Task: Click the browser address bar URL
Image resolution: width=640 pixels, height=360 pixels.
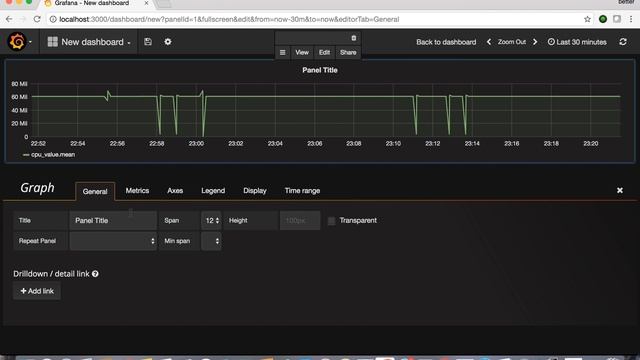Action: (229, 19)
